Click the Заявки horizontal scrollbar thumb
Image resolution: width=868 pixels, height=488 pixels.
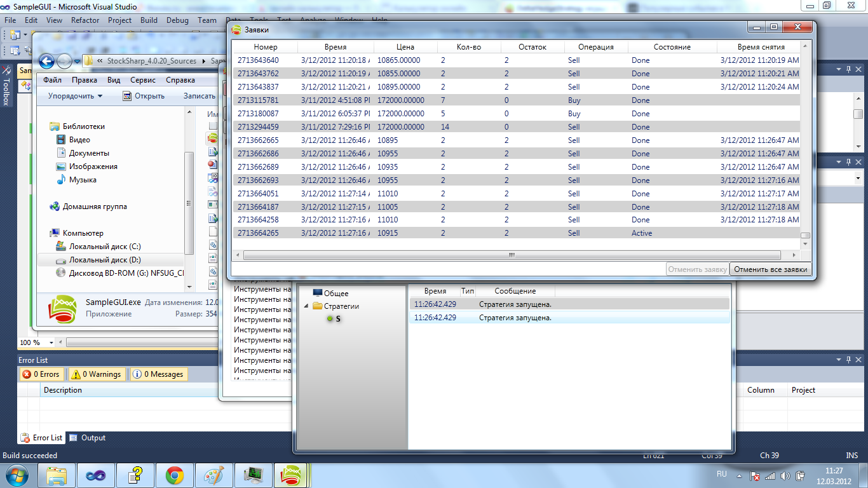point(512,255)
